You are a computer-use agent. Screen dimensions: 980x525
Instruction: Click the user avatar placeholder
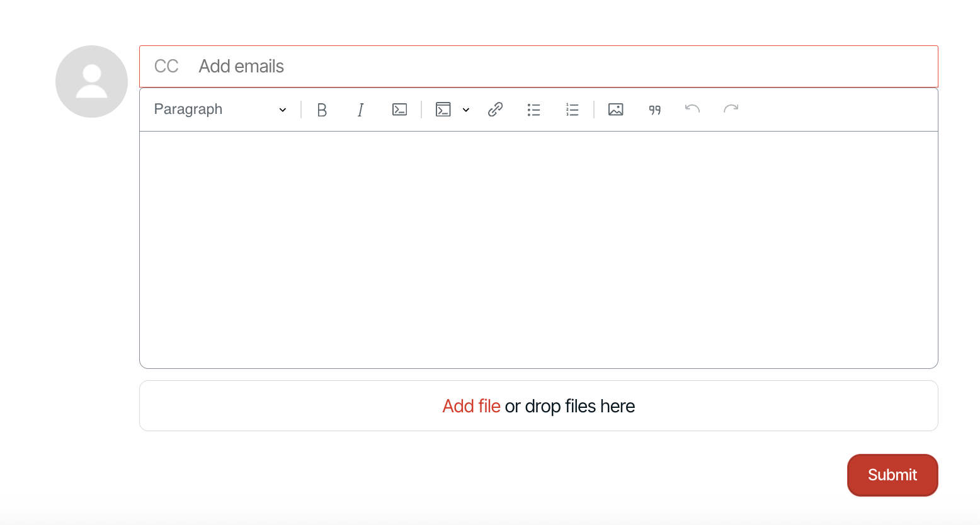click(92, 81)
